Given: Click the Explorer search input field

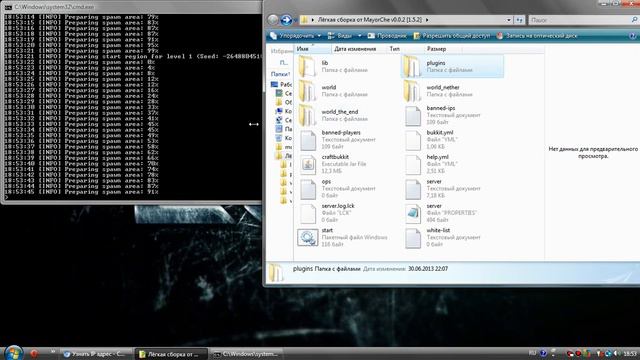Looking at the screenshot, I should click(x=580, y=20).
